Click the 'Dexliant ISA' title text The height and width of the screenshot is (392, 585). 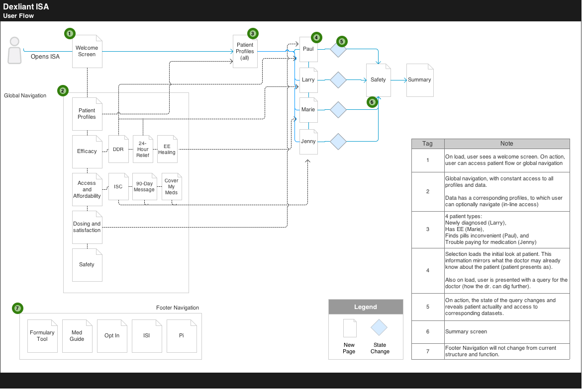tap(26, 7)
